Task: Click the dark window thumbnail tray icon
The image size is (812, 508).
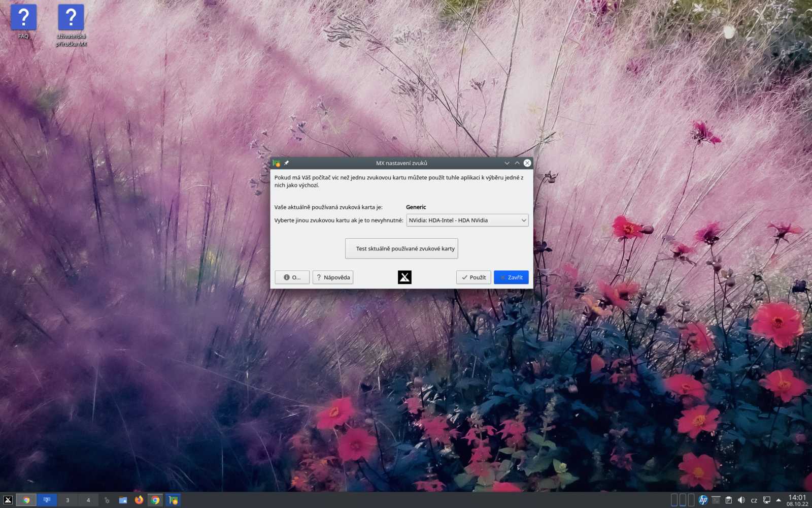Action: (716, 500)
